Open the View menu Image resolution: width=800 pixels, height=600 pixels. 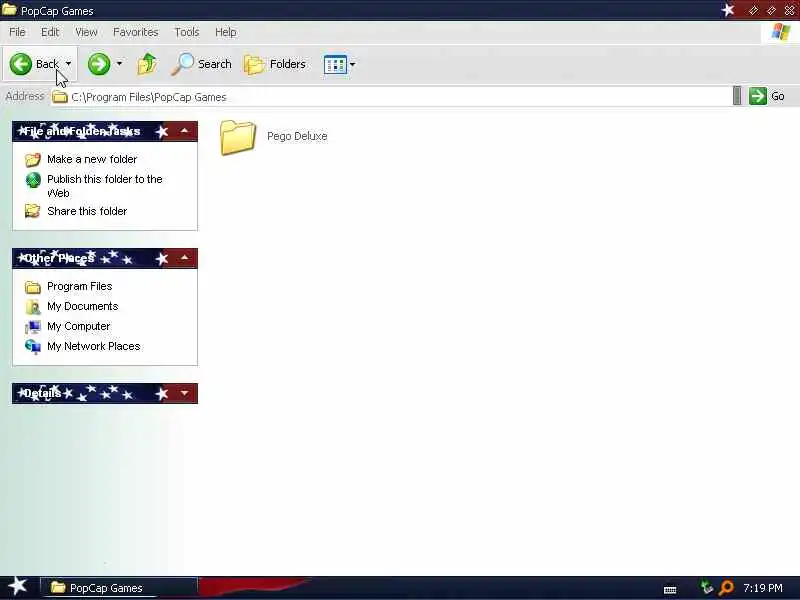[86, 32]
